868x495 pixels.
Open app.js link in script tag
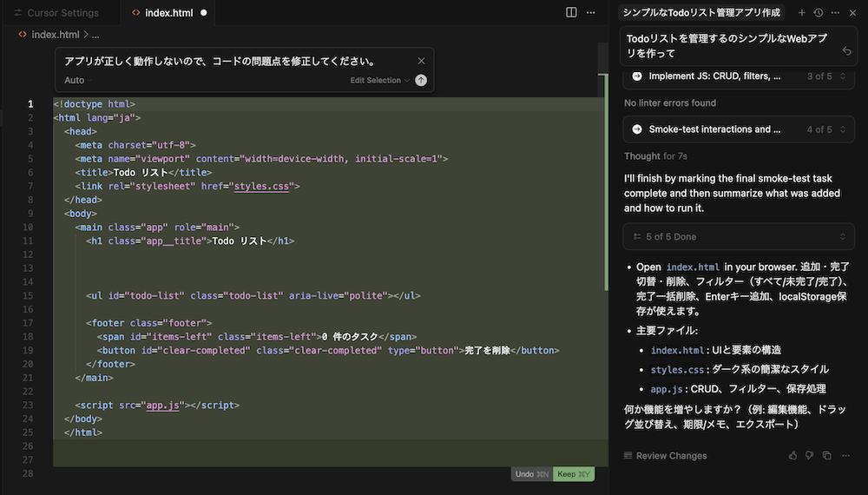[x=163, y=405]
